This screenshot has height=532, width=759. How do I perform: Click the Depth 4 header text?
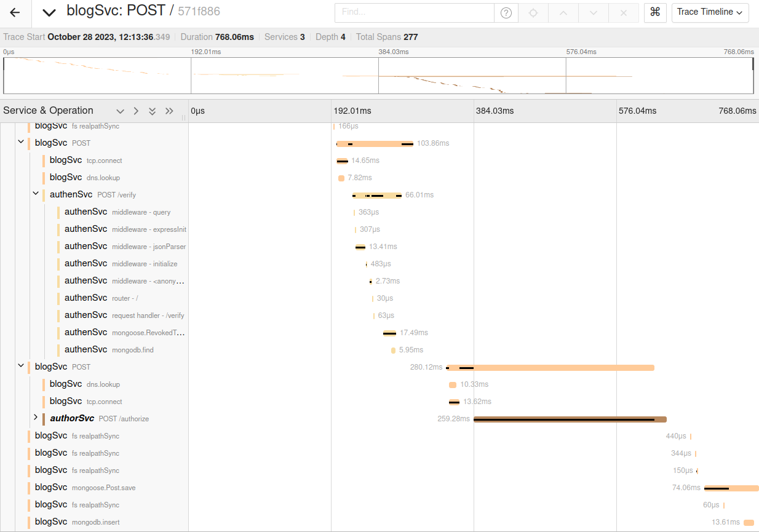click(331, 37)
